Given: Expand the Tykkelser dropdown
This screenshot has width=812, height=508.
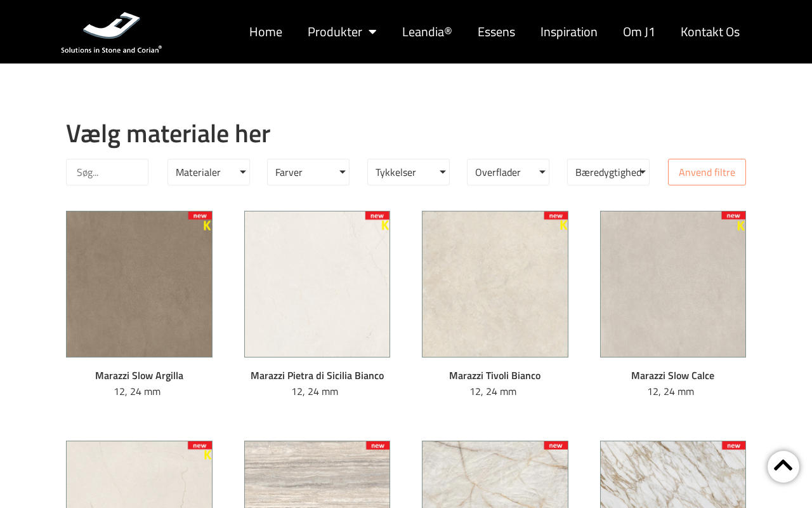Looking at the screenshot, I should pos(408,172).
